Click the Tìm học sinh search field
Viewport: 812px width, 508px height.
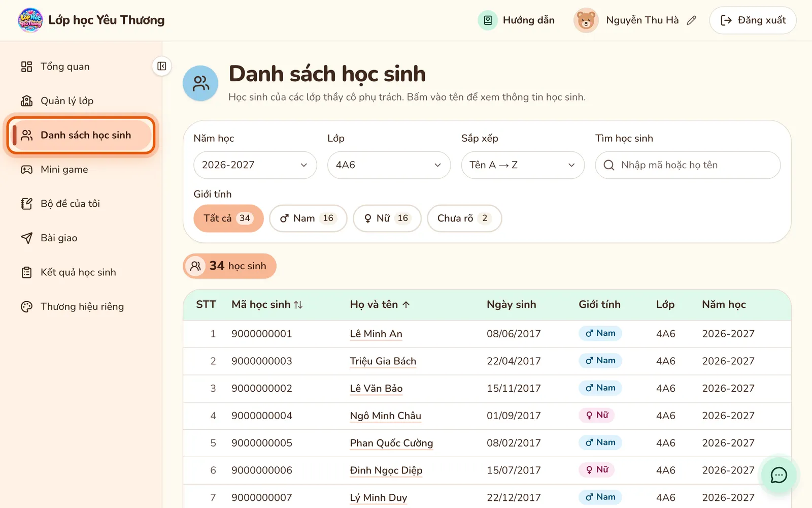click(x=688, y=165)
